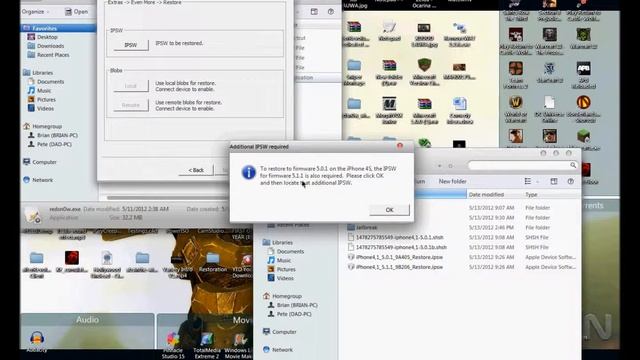640x360 pixels.
Task: Open Videos library in left Explorer sidebar
Action: (x=40, y=109)
